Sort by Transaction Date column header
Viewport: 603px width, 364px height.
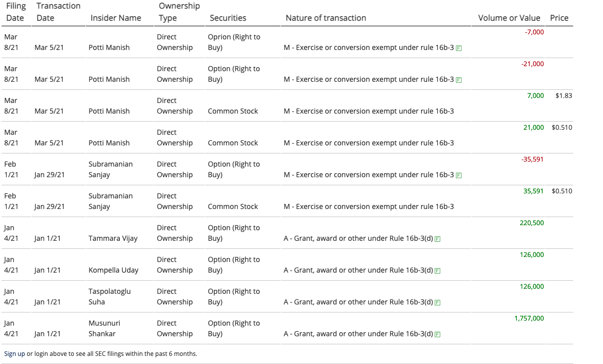pyautogui.click(x=58, y=12)
